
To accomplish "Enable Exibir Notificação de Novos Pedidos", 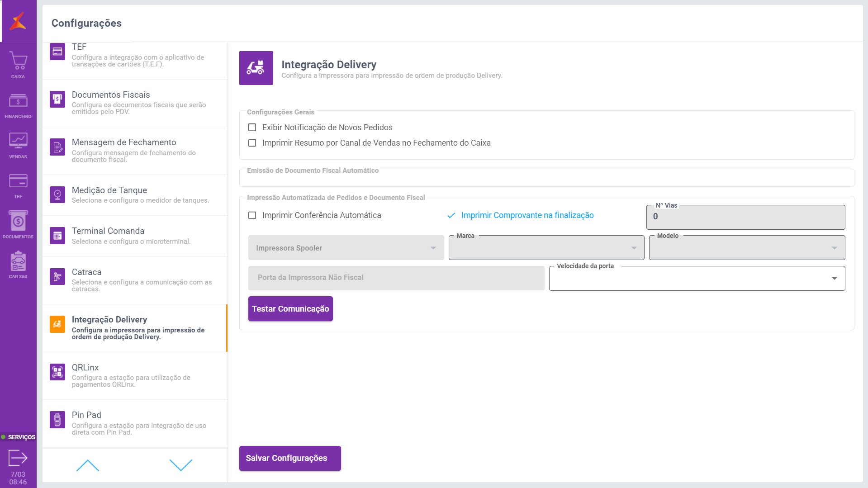I will [x=252, y=128].
